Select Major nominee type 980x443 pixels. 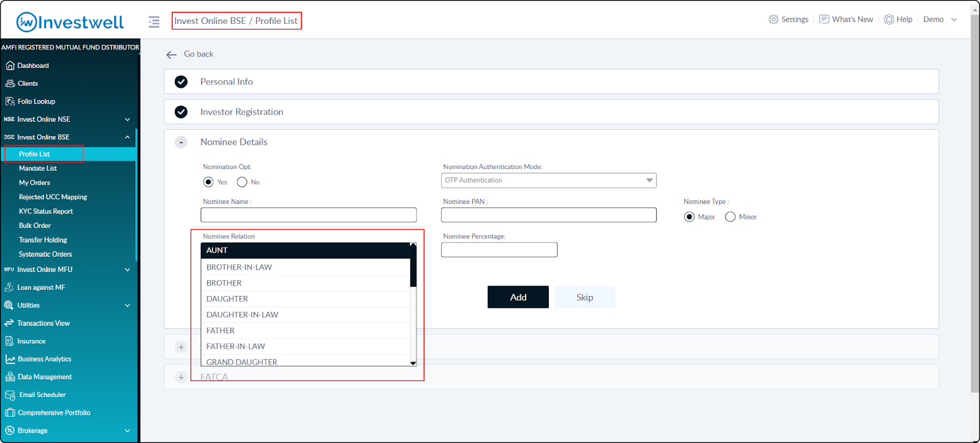click(x=689, y=217)
